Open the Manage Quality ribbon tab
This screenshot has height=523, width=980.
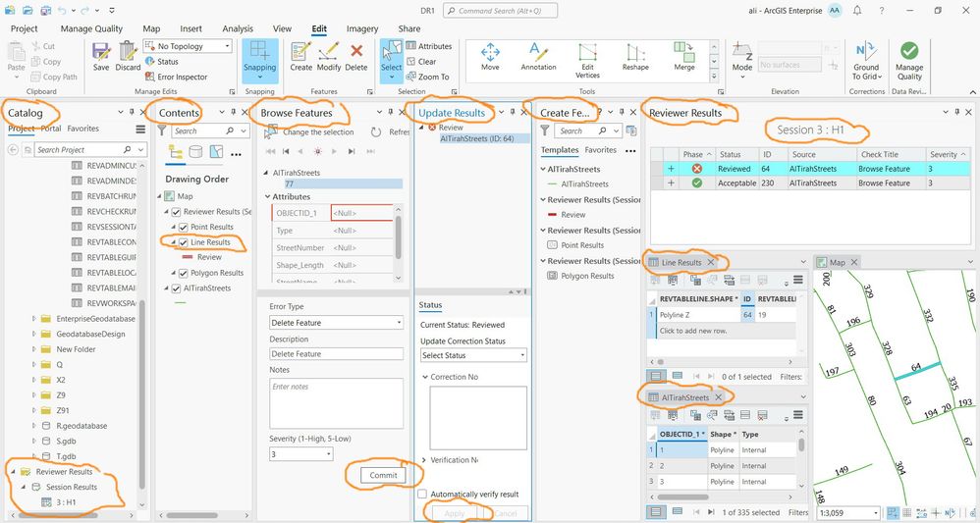[91, 28]
